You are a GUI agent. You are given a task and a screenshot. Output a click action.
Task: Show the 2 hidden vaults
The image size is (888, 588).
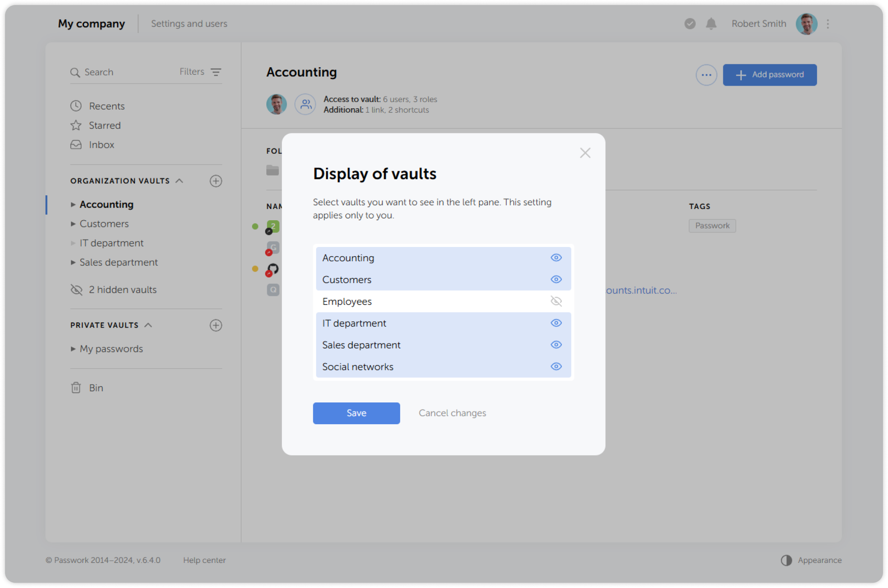122,290
